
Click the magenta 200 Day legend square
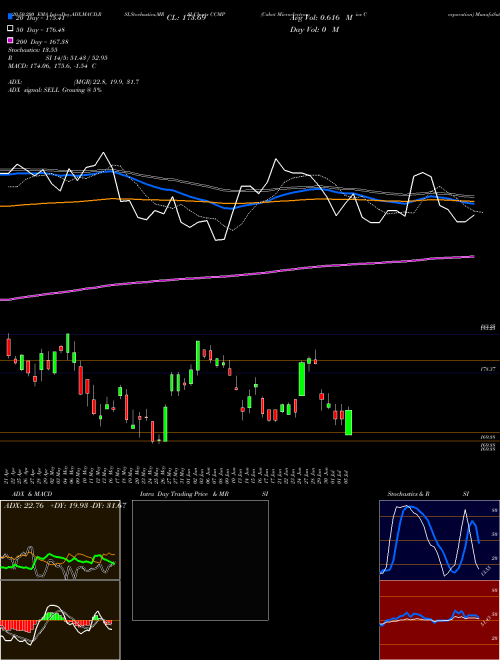point(11,40)
